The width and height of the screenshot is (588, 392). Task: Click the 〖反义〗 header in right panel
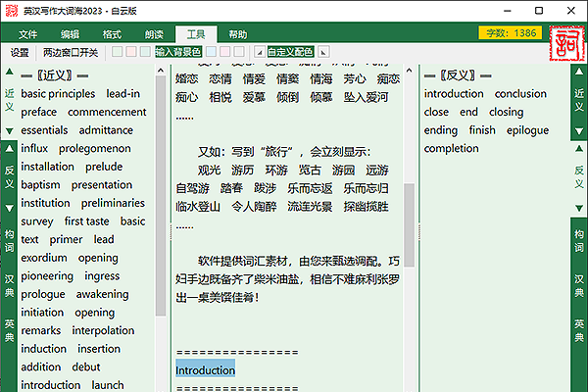(458, 75)
